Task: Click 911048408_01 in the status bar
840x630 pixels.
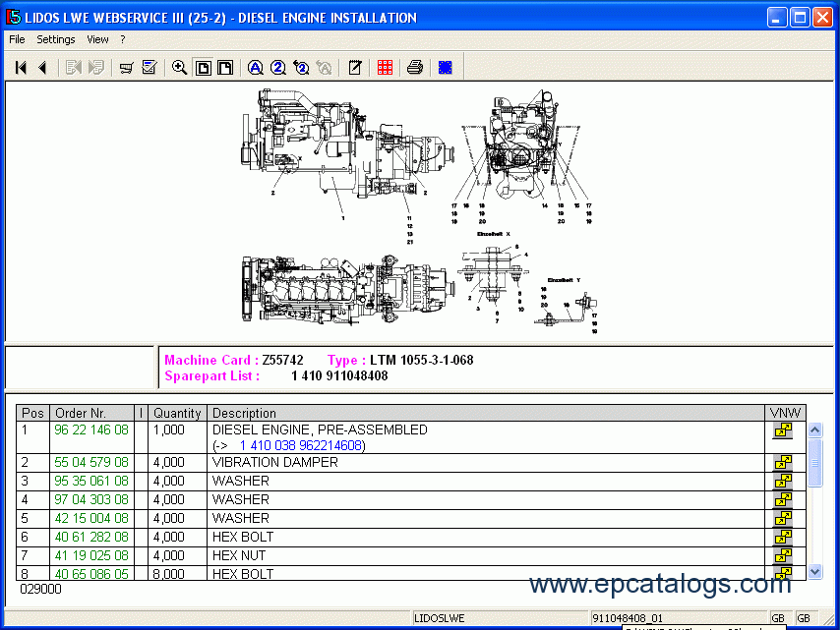Action: click(628, 618)
